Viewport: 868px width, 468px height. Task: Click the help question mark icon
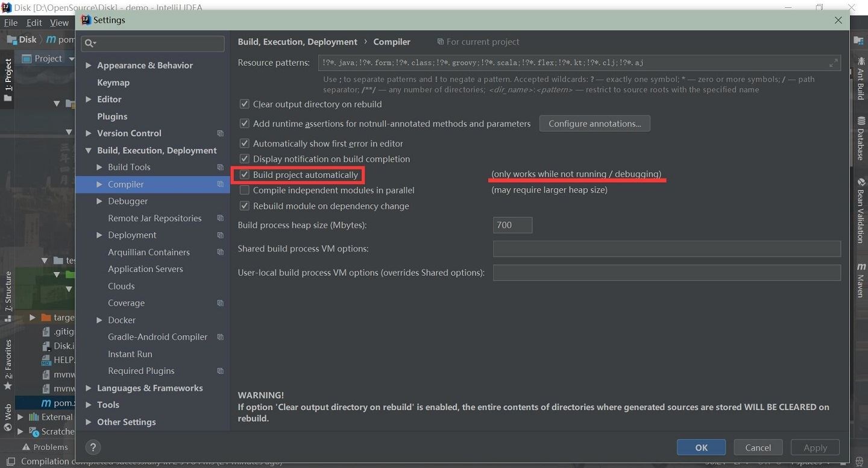click(92, 447)
